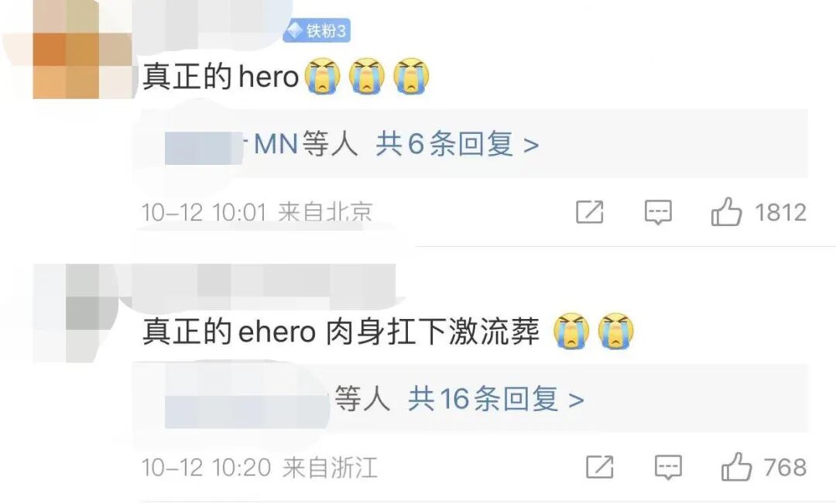Viewport: 836px width, 504px height.
Task: Expand 共6条回复 replies
Action: click(x=457, y=144)
